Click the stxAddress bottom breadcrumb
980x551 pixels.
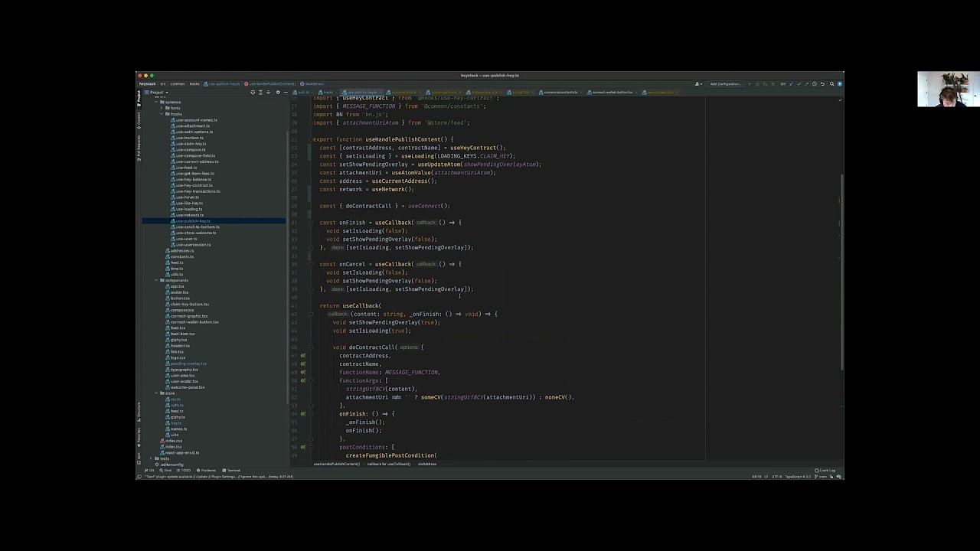click(427, 464)
